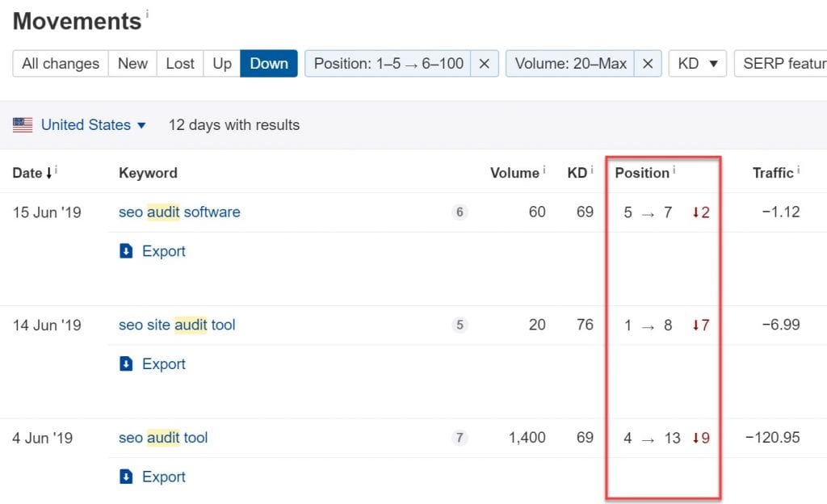Open the SERP features filter
Screen dimensions: 827x504
click(x=787, y=63)
